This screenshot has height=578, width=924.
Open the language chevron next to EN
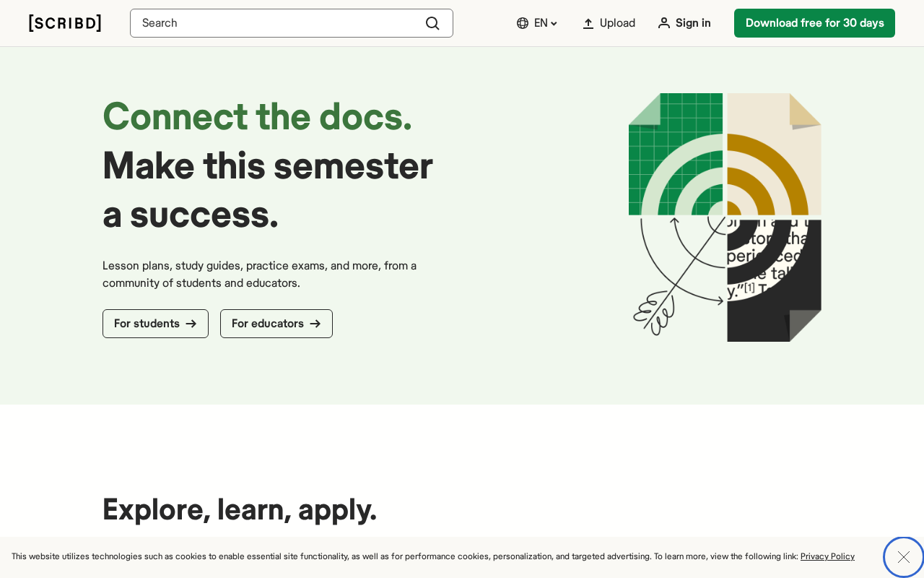point(554,24)
